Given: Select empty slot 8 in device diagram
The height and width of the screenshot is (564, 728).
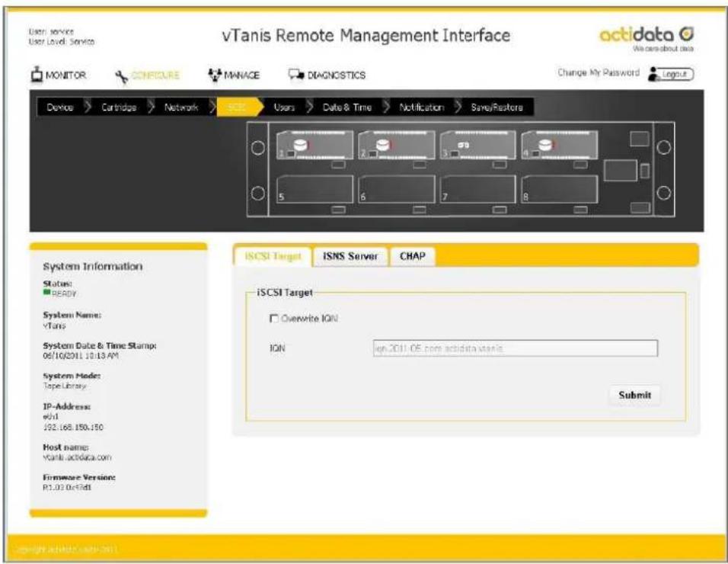Looking at the screenshot, I should (560, 189).
